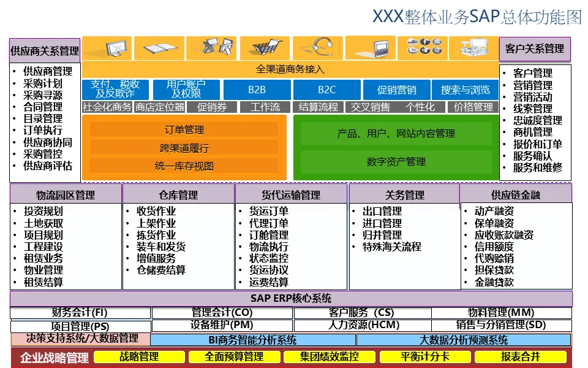
Task: Select the B2C blue box
Action: click(326, 90)
